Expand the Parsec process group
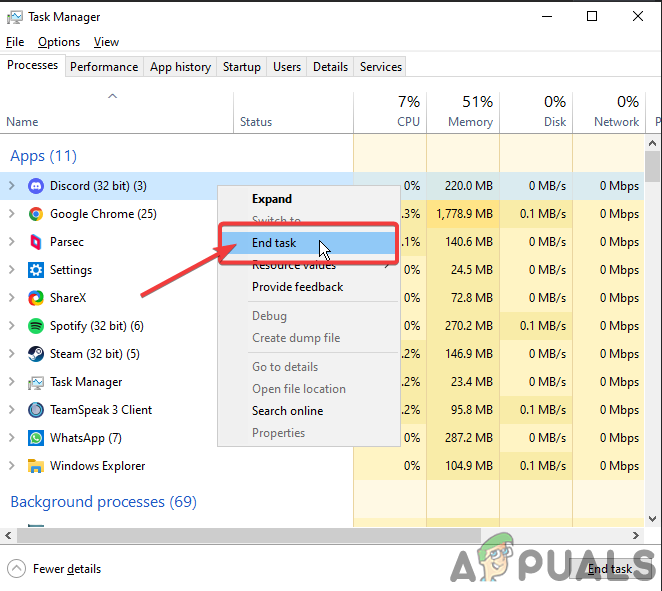 (x=12, y=242)
